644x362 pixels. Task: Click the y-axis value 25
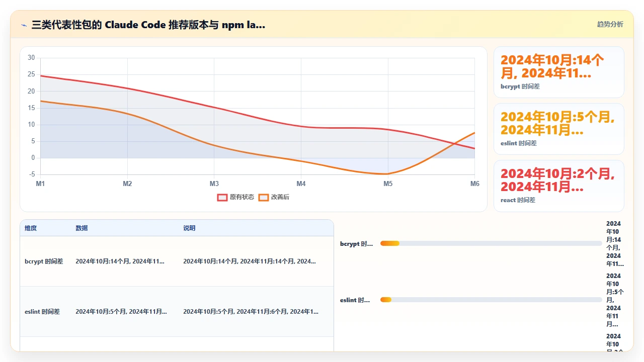pyautogui.click(x=31, y=74)
